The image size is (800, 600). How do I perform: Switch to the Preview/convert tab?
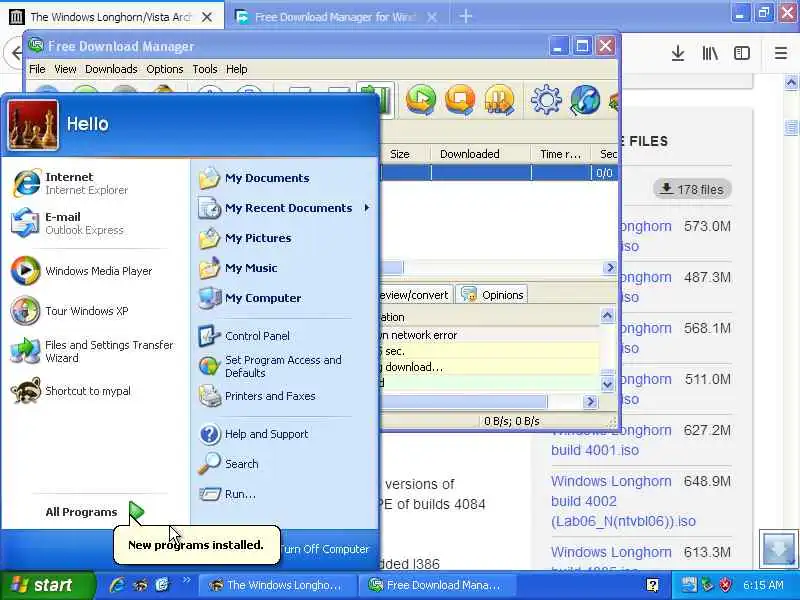click(416, 295)
